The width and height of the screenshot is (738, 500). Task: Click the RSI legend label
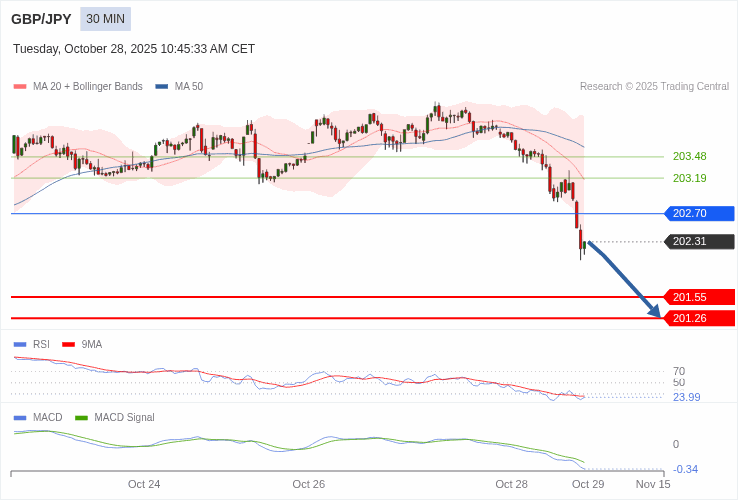(41, 345)
